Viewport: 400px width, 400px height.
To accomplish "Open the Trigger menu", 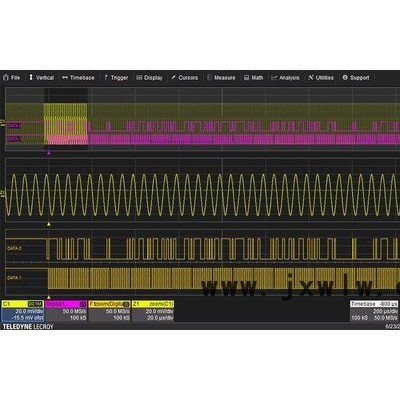I will 116,78.
